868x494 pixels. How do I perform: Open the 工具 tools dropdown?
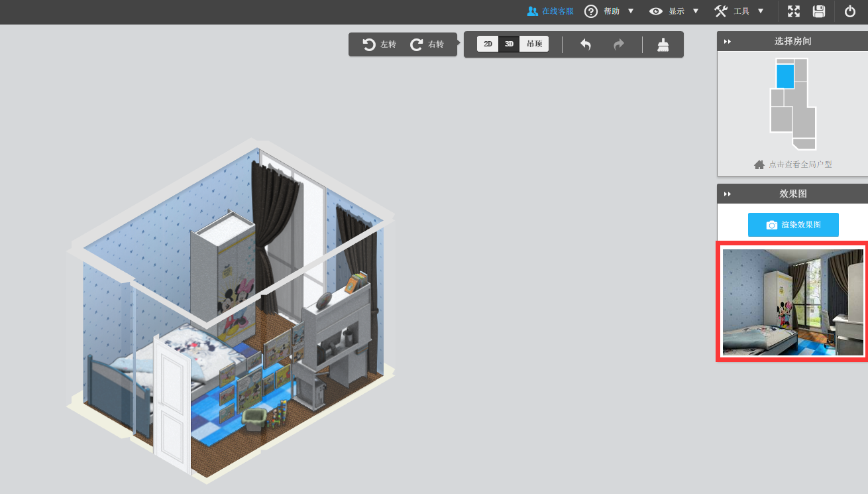(739, 11)
